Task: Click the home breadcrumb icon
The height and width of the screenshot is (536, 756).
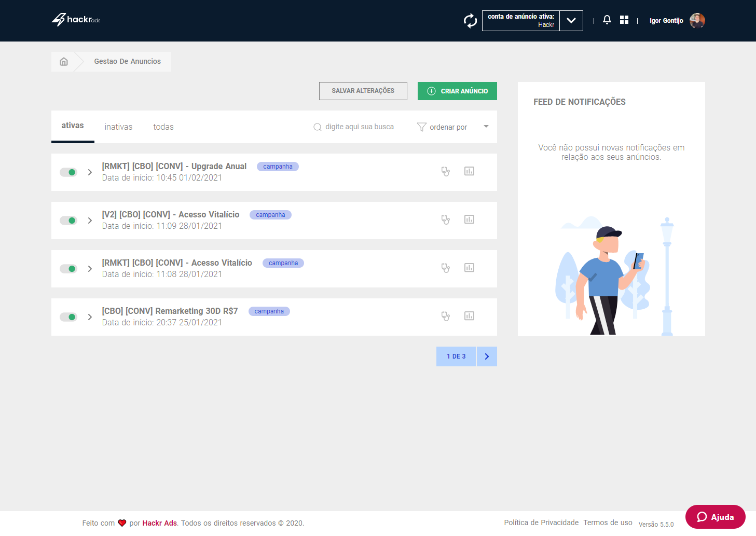Action: pyautogui.click(x=64, y=62)
